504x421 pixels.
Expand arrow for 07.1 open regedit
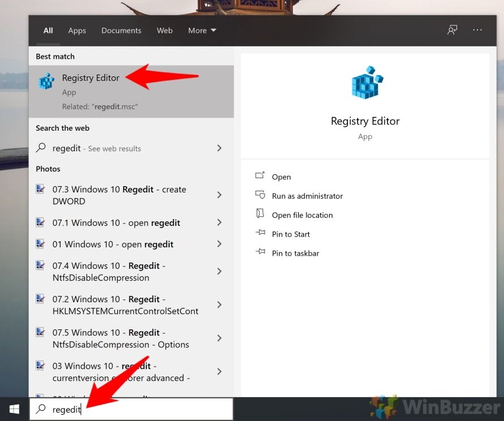pyautogui.click(x=219, y=222)
